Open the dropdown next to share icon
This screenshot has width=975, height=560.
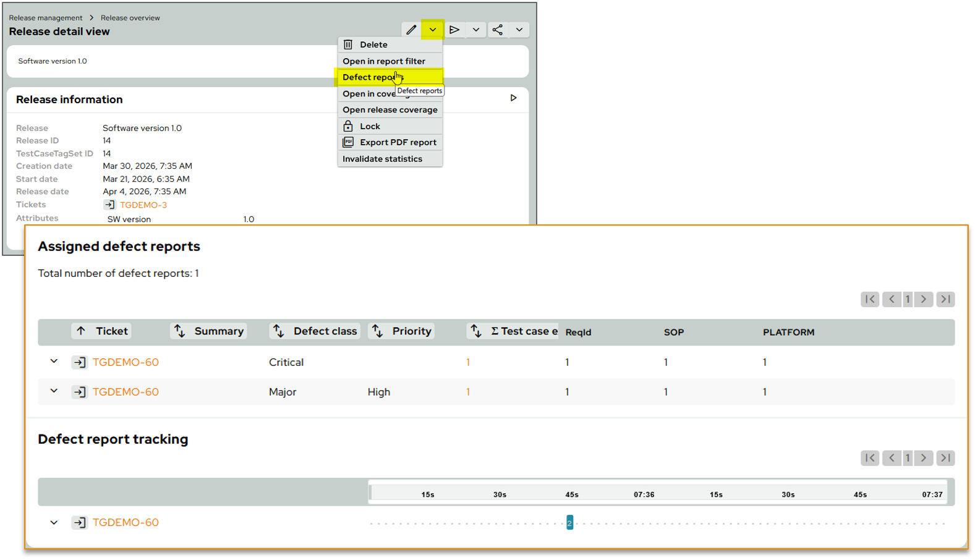point(519,30)
